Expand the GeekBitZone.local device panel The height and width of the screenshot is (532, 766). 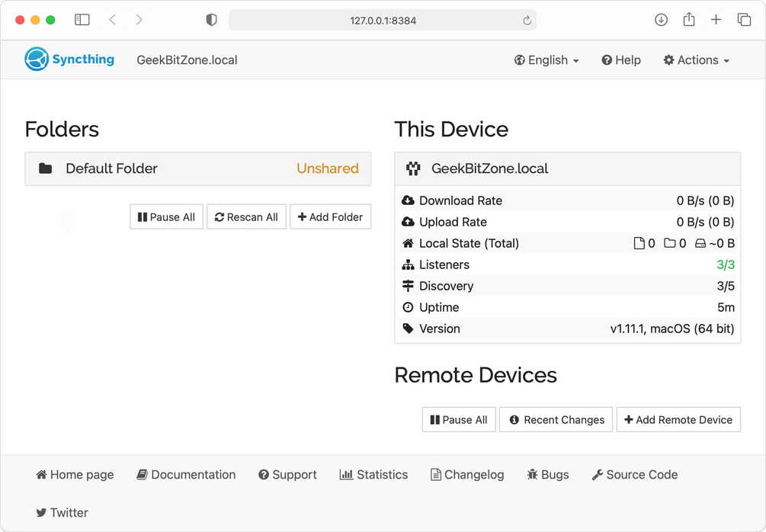(567, 168)
